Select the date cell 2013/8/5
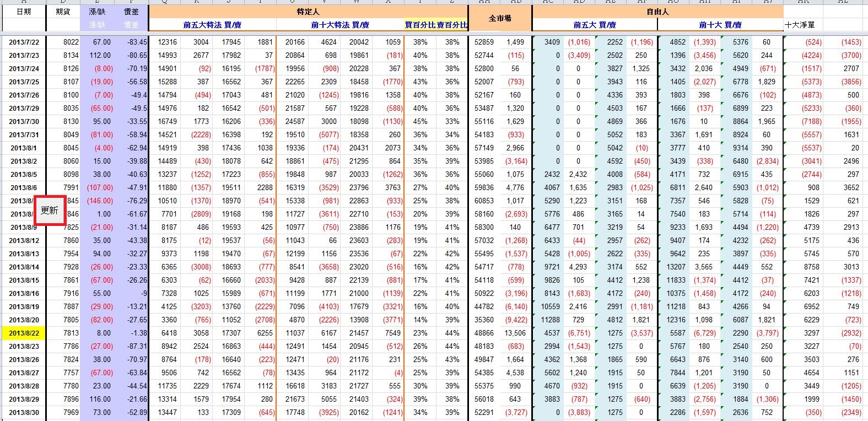This screenshot has height=421, width=868. 24,174
